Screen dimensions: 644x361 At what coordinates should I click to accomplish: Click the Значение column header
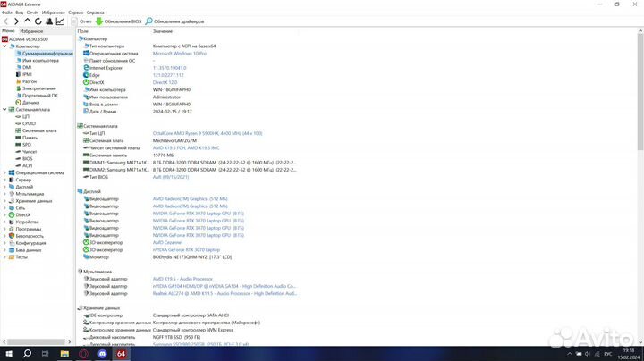(x=163, y=31)
